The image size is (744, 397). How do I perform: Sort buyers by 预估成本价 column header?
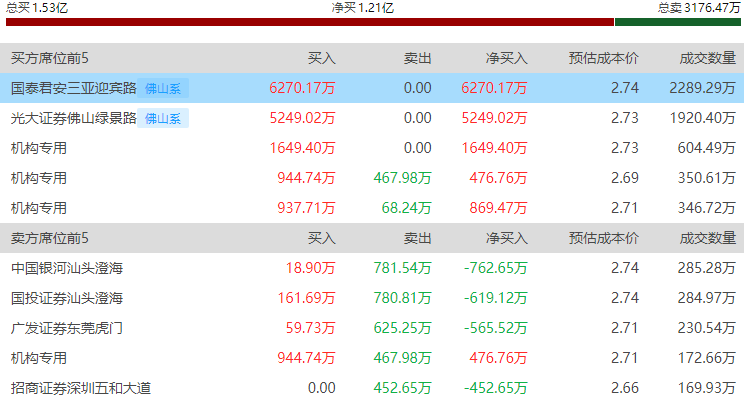[x=604, y=58]
